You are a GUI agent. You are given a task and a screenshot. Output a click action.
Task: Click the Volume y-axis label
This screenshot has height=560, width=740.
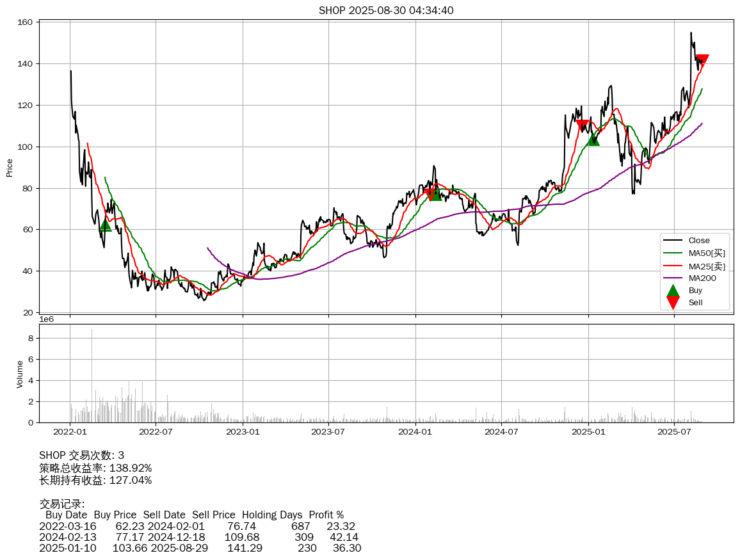tap(20, 374)
